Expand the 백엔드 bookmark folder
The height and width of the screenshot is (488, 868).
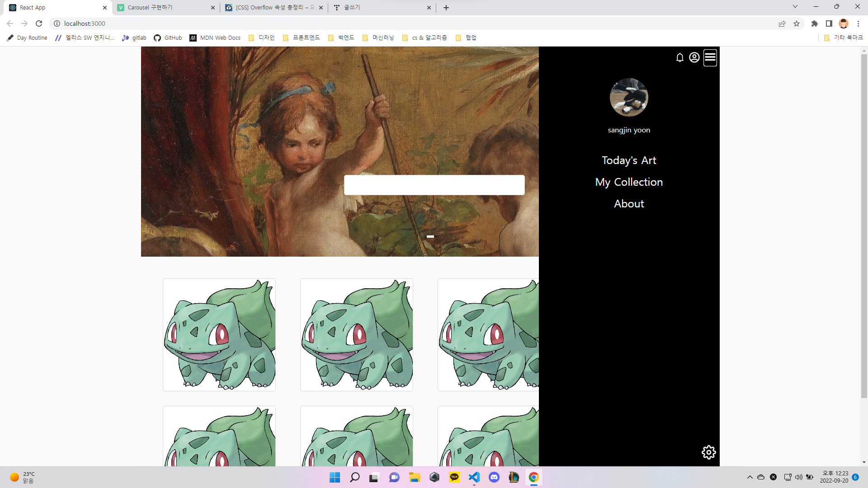click(x=341, y=38)
